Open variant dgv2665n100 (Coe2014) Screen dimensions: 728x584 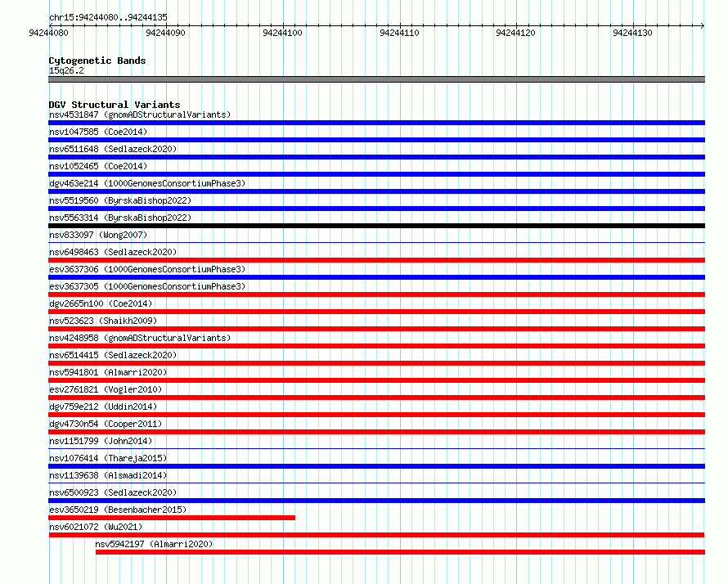click(x=101, y=303)
